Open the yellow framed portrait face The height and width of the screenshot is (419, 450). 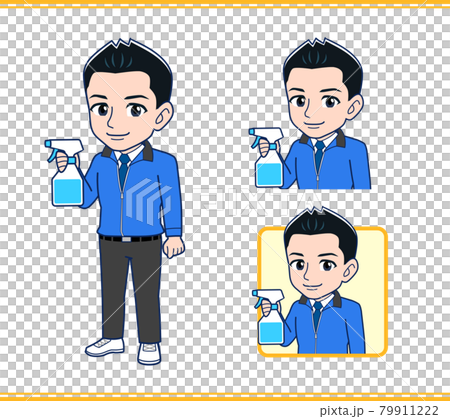pos(315,265)
